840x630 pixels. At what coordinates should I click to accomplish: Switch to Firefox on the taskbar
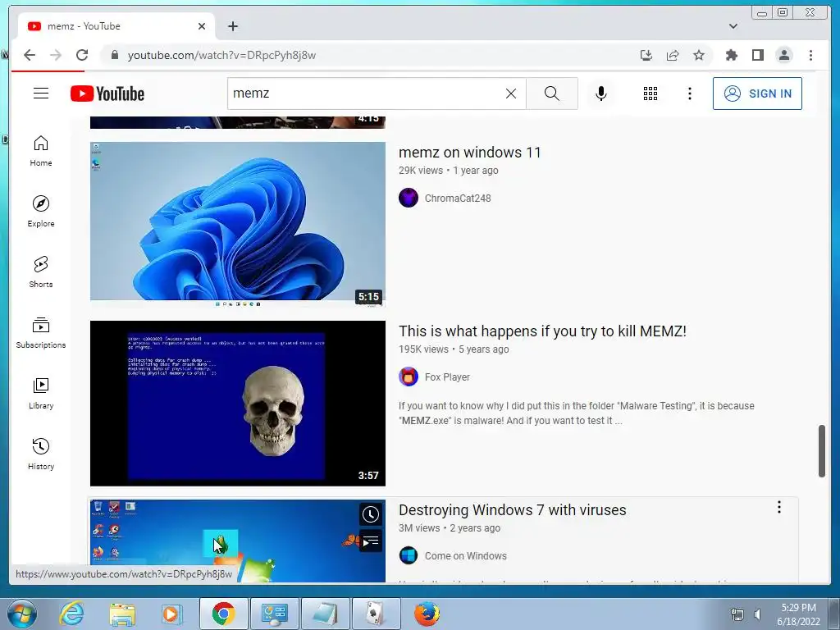coord(427,614)
